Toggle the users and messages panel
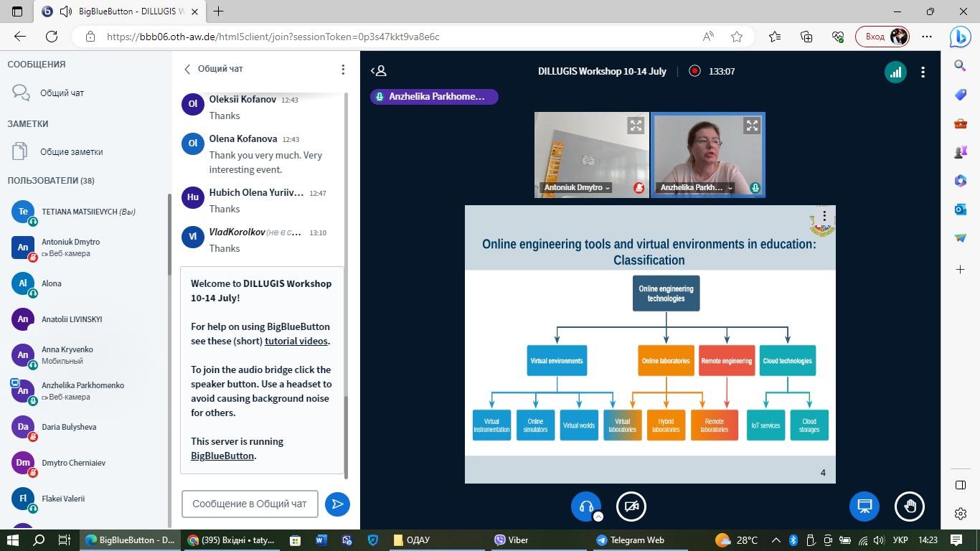 379,71
